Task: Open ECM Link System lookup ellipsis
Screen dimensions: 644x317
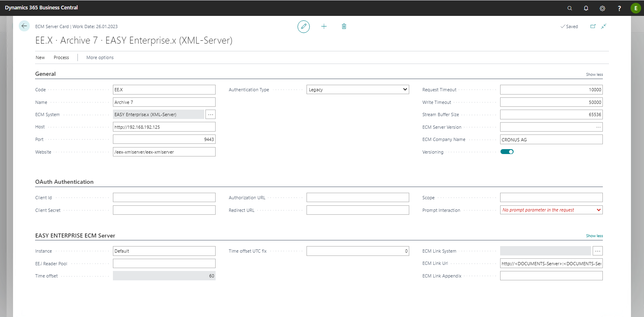Action: (x=597, y=251)
